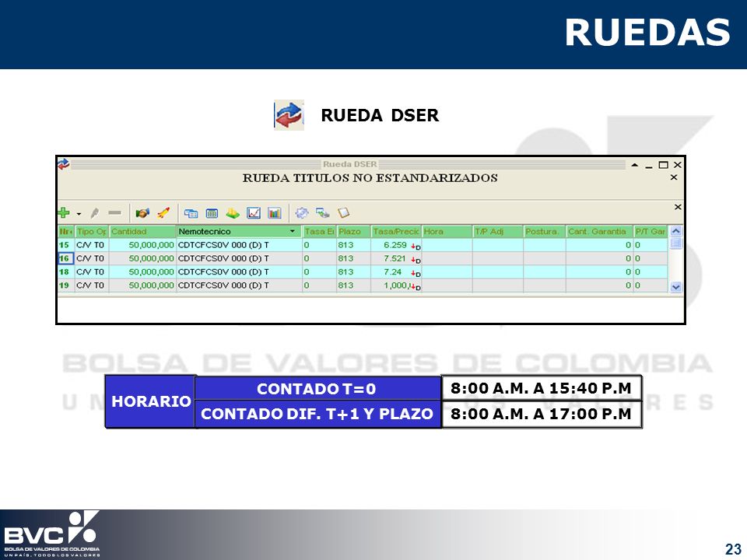Click the C/V T0 cell in row 18

[90, 271]
